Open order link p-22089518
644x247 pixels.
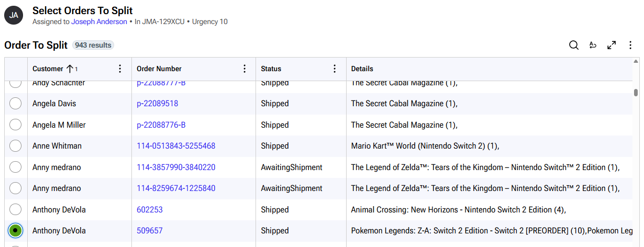[x=158, y=104]
